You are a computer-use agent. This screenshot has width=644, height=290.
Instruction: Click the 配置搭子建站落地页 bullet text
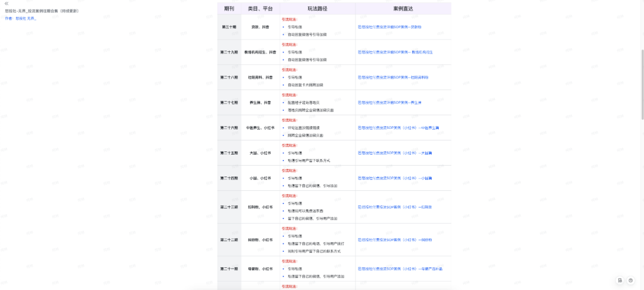point(304,102)
